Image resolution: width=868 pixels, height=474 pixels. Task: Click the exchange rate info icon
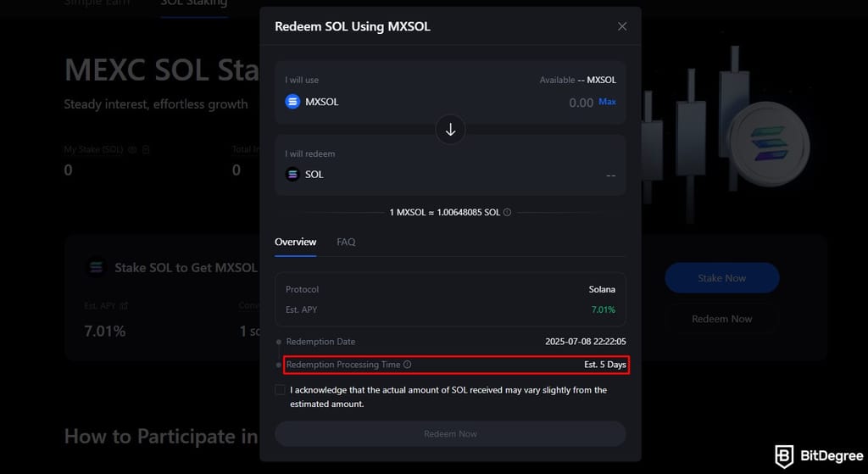pos(507,213)
